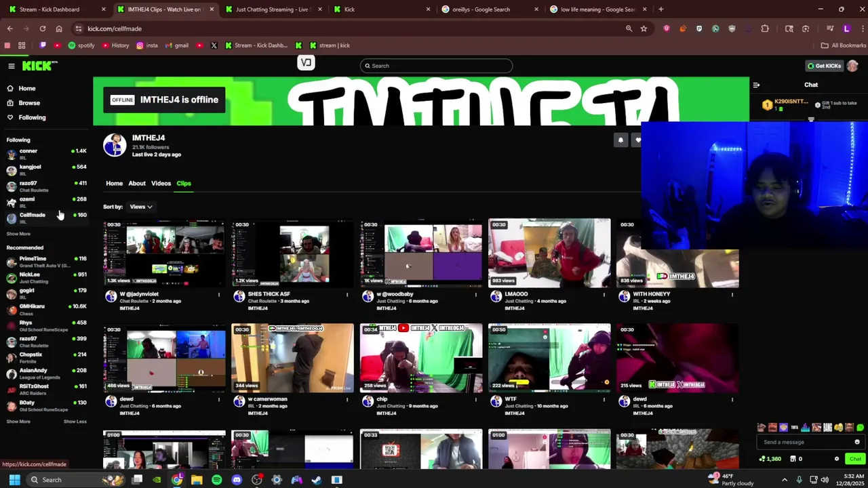Open conner in the Following list
Viewport: 868px width, 488px height.
pyautogui.click(x=46, y=154)
